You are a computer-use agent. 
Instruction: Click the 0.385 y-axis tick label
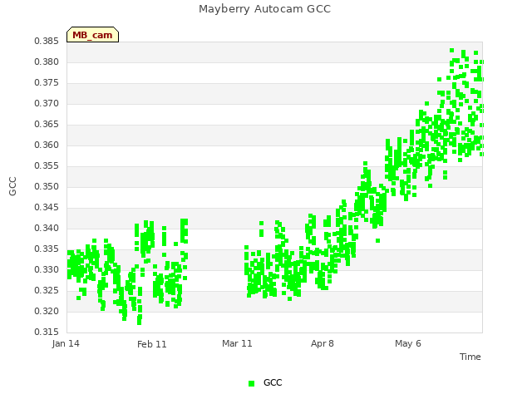pyautogui.click(x=47, y=42)
